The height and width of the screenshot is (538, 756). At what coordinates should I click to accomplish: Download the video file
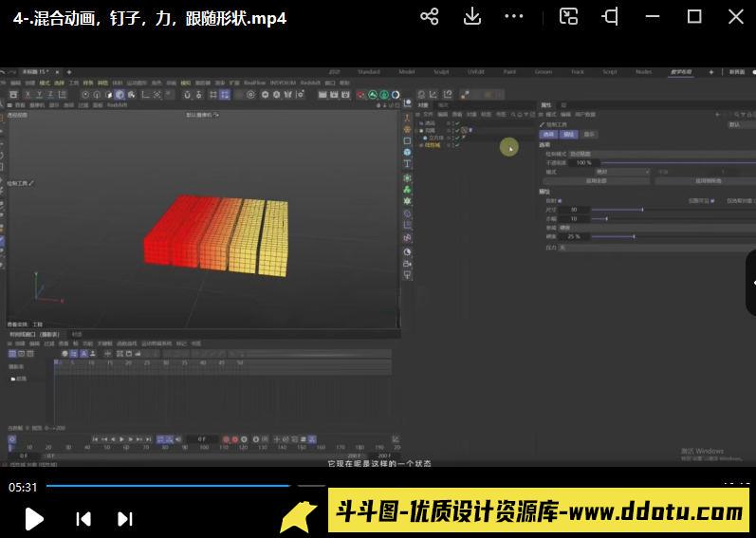point(471,17)
